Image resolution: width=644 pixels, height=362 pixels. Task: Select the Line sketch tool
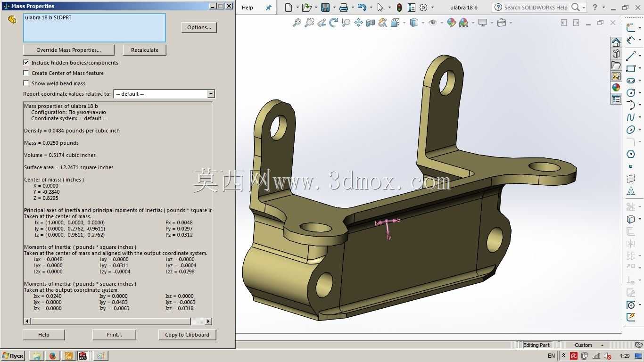point(631,57)
